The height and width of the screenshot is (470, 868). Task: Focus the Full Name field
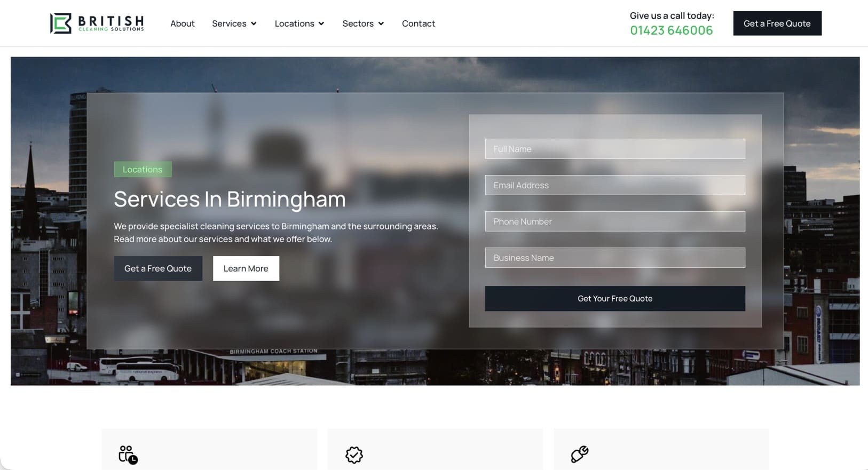[x=615, y=149]
